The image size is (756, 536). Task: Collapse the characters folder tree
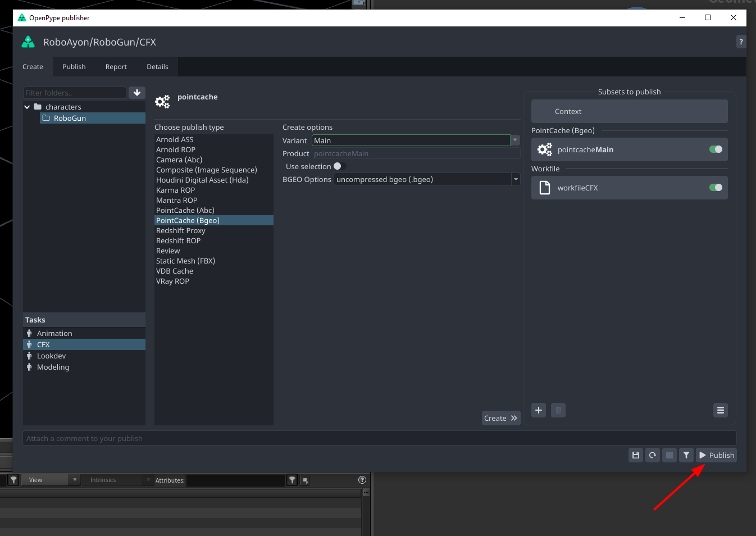pos(26,106)
